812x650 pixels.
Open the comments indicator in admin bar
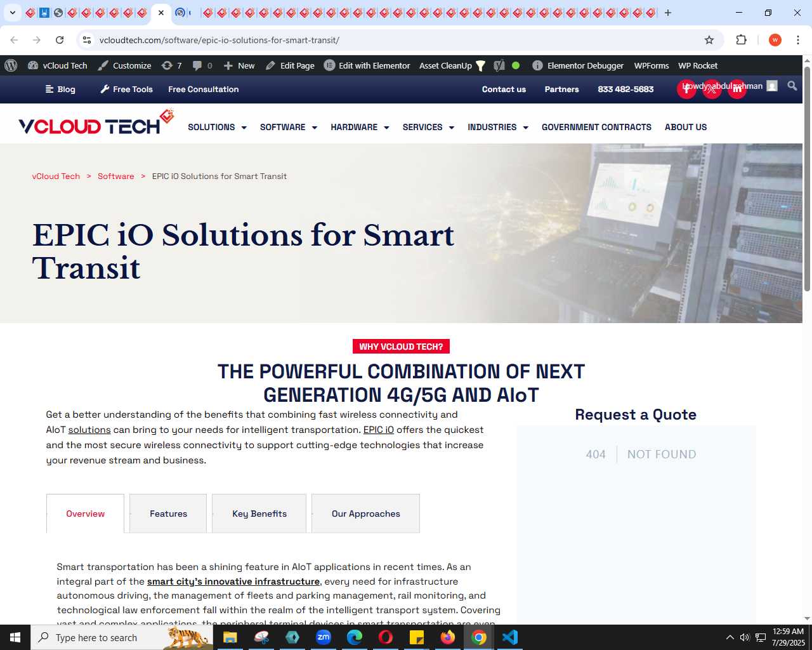click(x=202, y=65)
